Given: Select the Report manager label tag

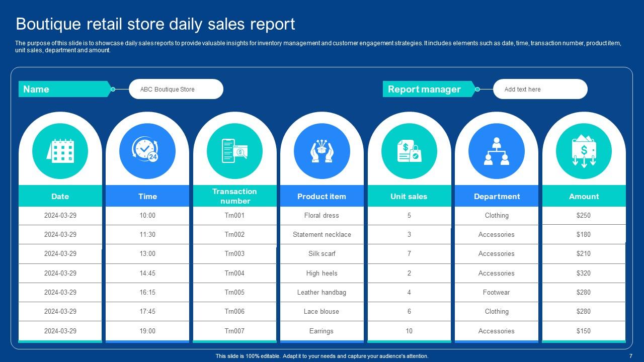Looking at the screenshot, I should [429, 89].
